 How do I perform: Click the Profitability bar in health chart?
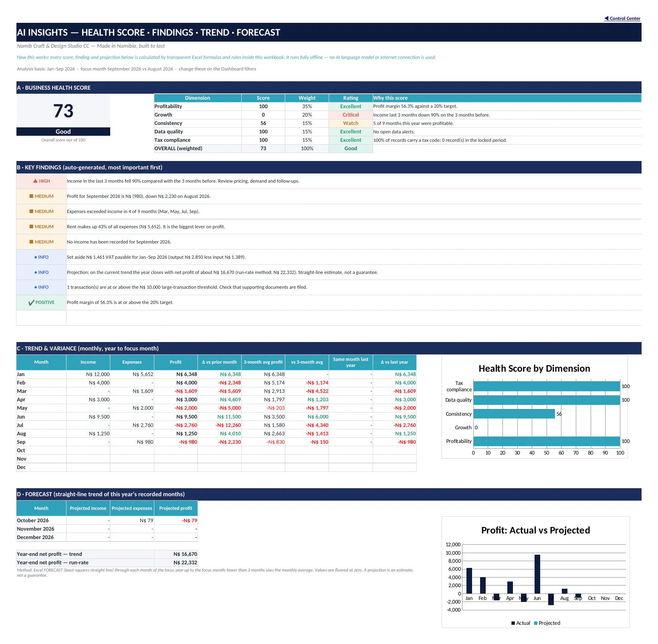click(547, 441)
